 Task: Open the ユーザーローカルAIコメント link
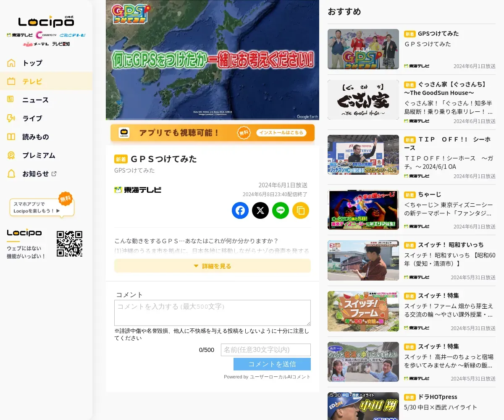click(x=280, y=377)
